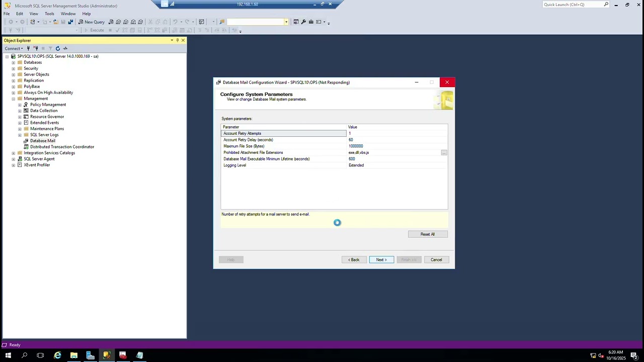Open the search combo box dropdown arrow

tap(286, 22)
